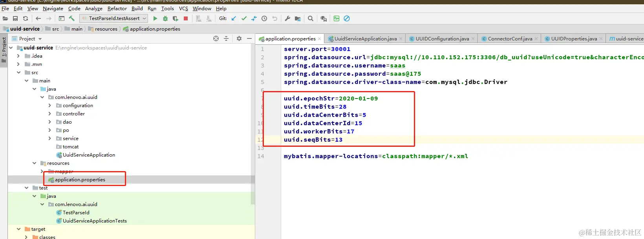644x239 pixels.
Task: Expand the dao package
Action: 49,122
